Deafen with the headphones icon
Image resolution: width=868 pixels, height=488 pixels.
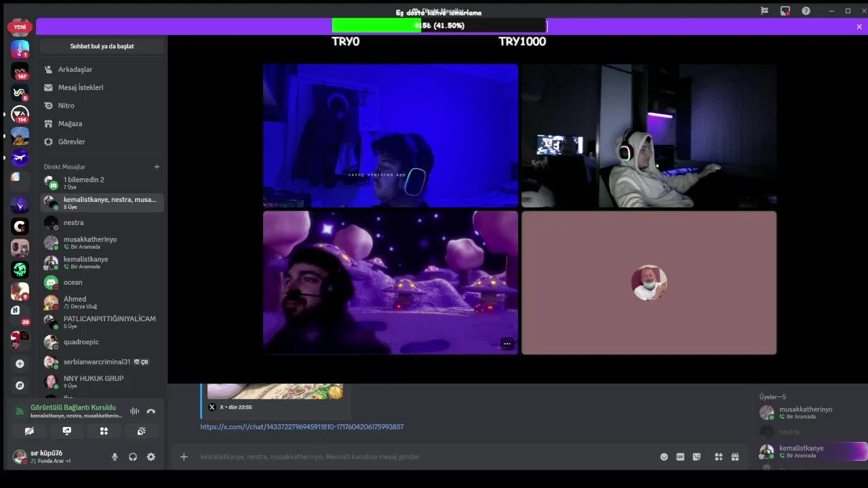133,457
